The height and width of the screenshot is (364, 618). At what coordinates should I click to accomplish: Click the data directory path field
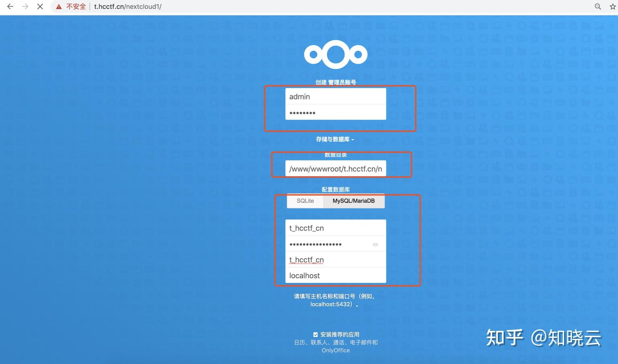click(336, 168)
